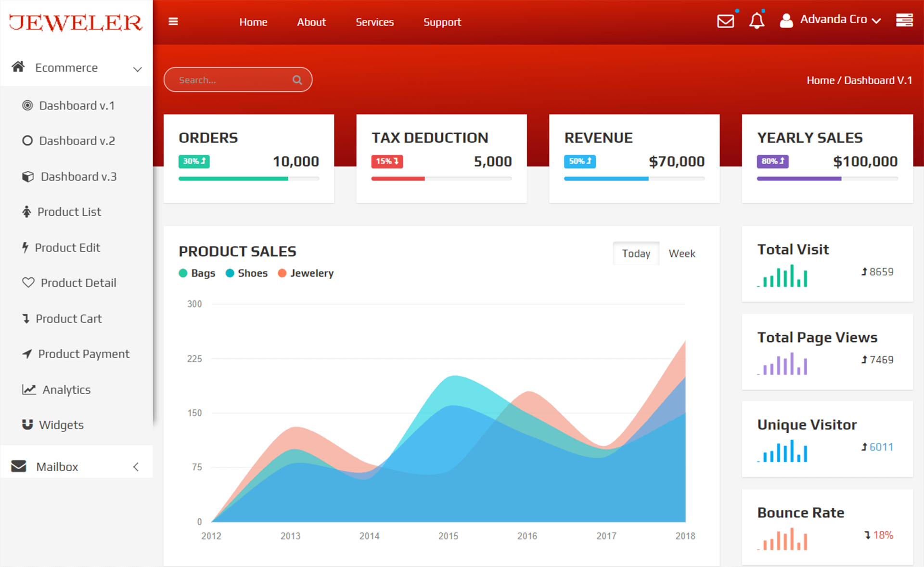
Task: Open the messages envelope icon
Action: [725, 21]
